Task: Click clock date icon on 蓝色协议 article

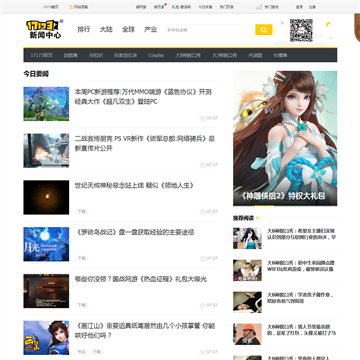Action: coord(202,118)
